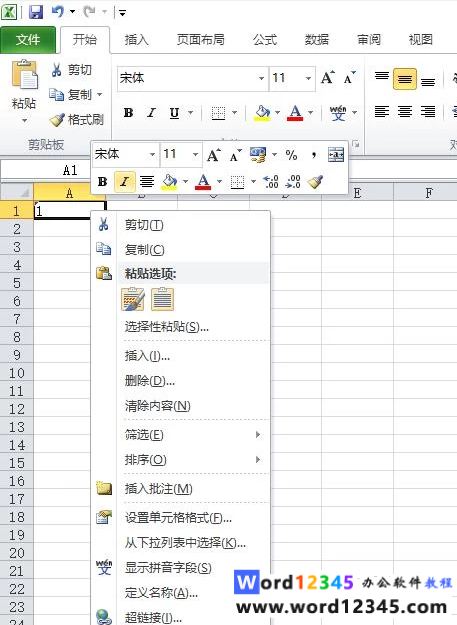Click ribbon fill color yellow bucket
The image size is (457, 625).
click(263, 113)
